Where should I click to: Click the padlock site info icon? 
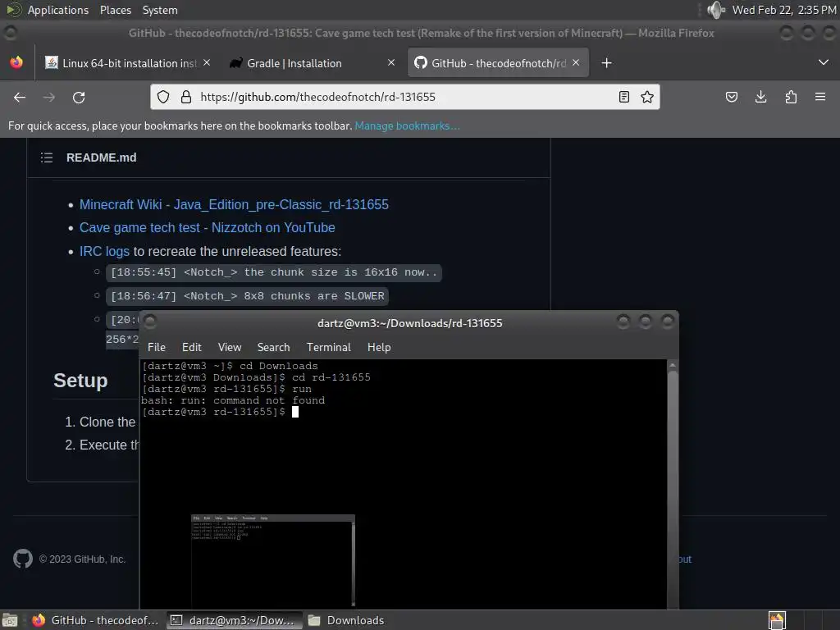click(x=186, y=97)
